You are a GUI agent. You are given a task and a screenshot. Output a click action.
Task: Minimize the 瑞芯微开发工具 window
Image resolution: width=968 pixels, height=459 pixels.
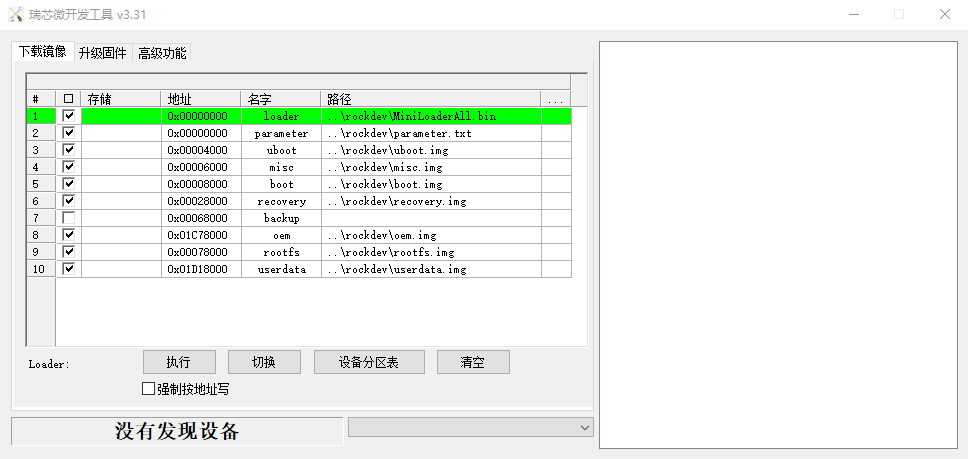[854, 14]
